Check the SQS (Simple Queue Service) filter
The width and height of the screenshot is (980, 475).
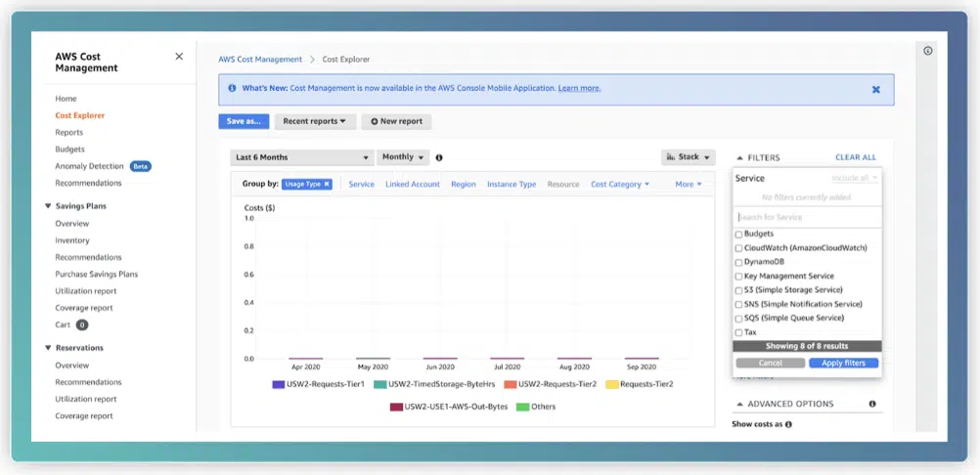[738, 319]
